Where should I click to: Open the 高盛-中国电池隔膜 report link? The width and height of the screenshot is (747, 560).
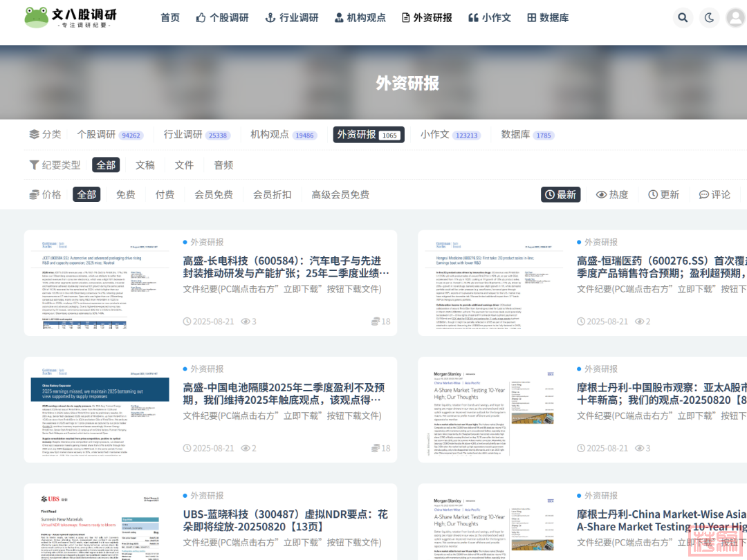(x=284, y=393)
